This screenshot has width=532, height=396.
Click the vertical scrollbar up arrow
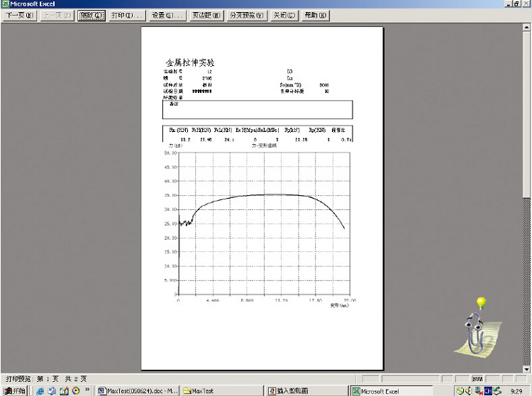tap(526, 27)
